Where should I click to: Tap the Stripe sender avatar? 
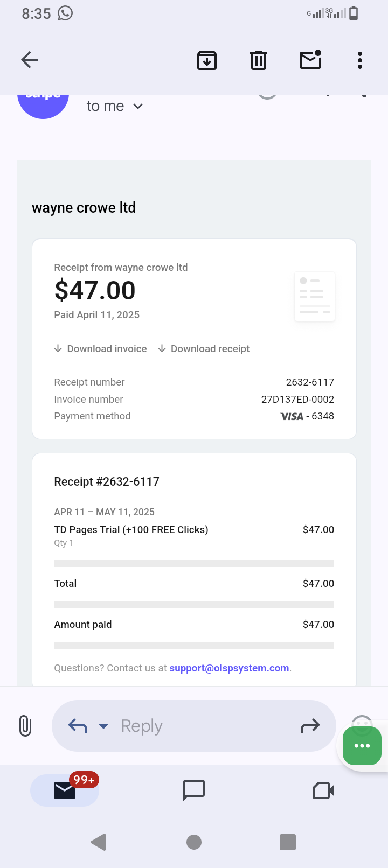click(x=43, y=102)
